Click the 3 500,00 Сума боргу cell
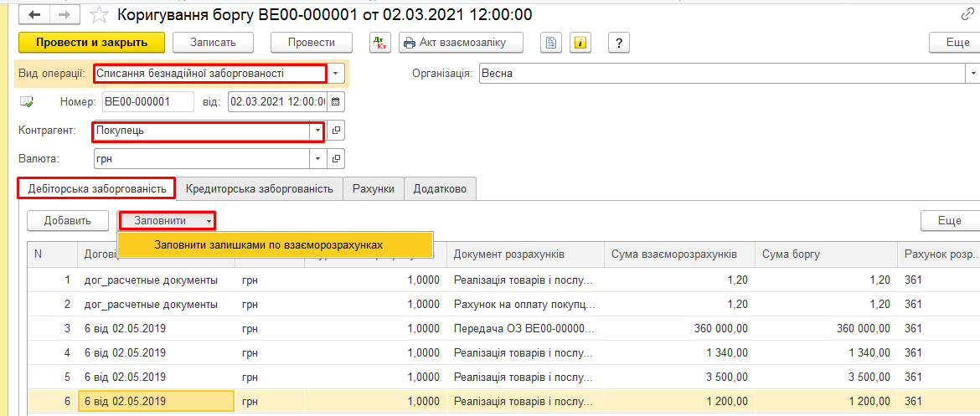980x416 pixels. click(826, 377)
